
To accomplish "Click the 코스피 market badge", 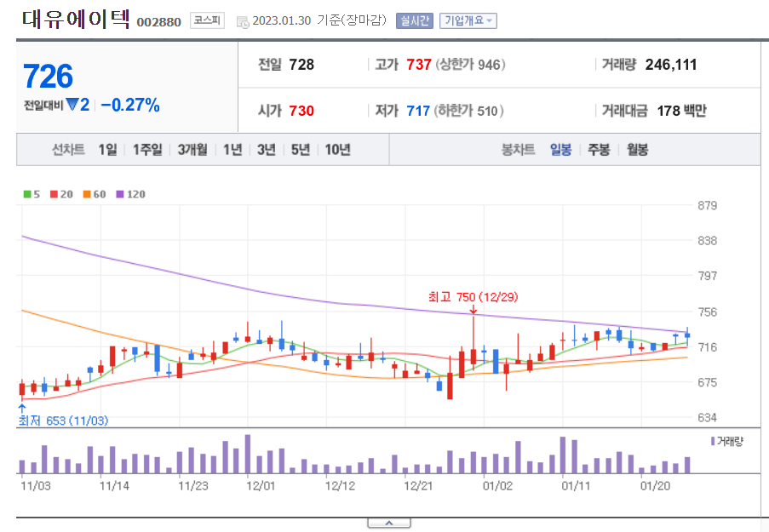I will tap(207, 20).
